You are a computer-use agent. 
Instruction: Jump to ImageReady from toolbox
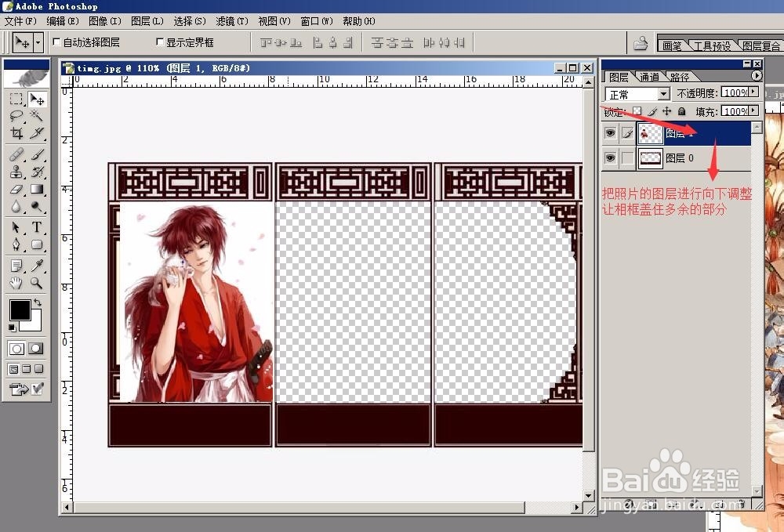[19, 389]
